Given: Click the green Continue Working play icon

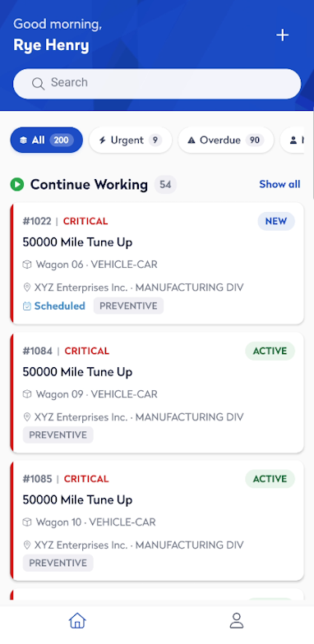Looking at the screenshot, I should coord(17,184).
